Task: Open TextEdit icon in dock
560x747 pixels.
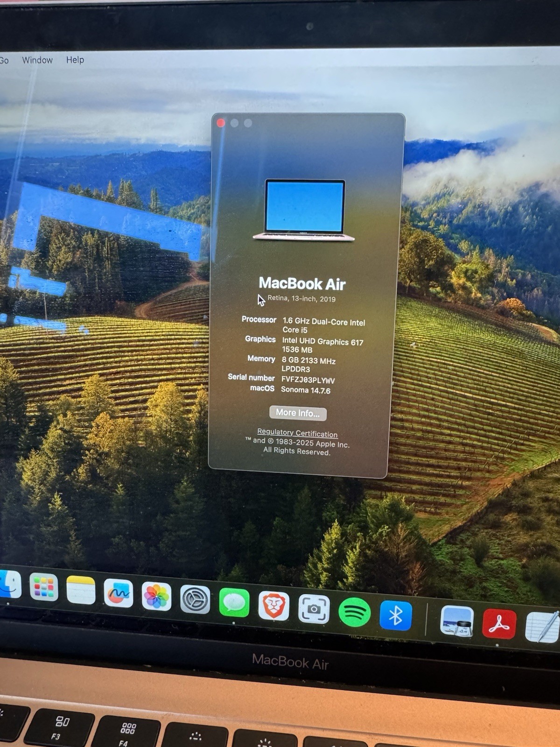Action: 542,627
